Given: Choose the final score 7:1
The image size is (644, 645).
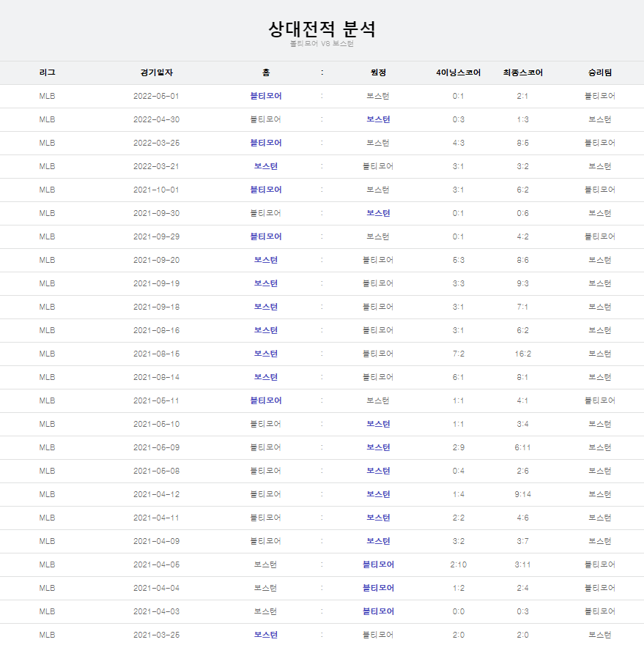Looking at the screenshot, I should (x=523, y=307).
